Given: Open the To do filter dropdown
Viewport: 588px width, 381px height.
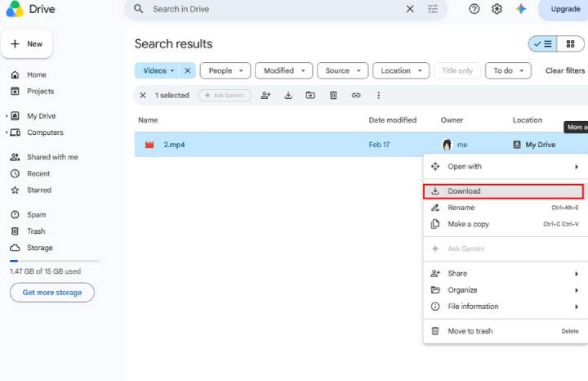Looking at the screenshot, I should pos(508,70).
